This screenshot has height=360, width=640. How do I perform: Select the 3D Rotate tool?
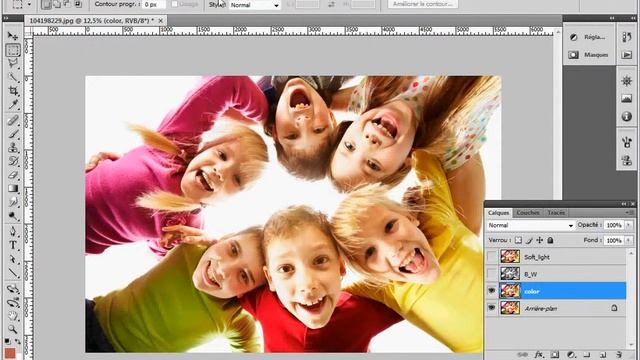[x=13, y=289]
